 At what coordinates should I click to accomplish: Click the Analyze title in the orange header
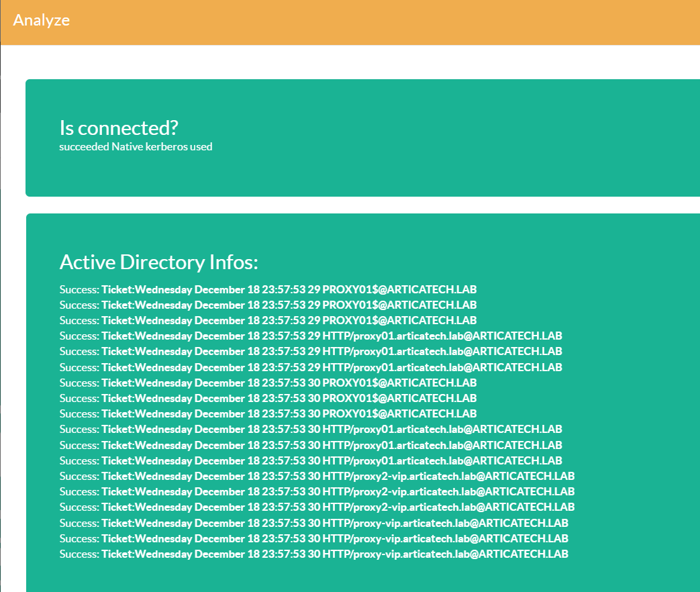[x=42, y=20]
